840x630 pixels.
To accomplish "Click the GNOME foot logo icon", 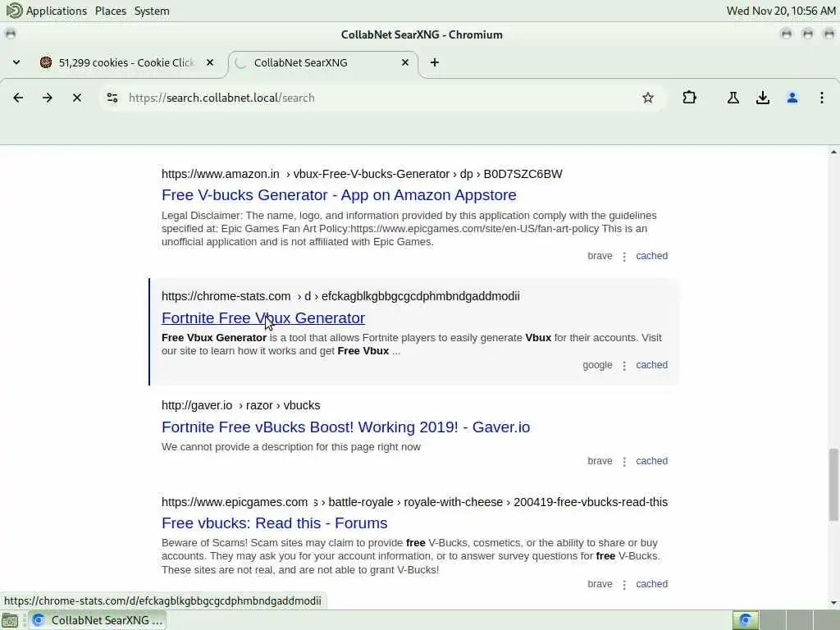I will tap(14, 11).
